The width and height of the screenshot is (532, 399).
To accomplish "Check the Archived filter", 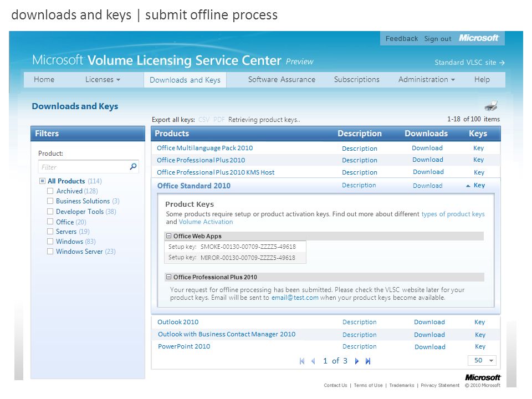I will [x=50, y=191].
